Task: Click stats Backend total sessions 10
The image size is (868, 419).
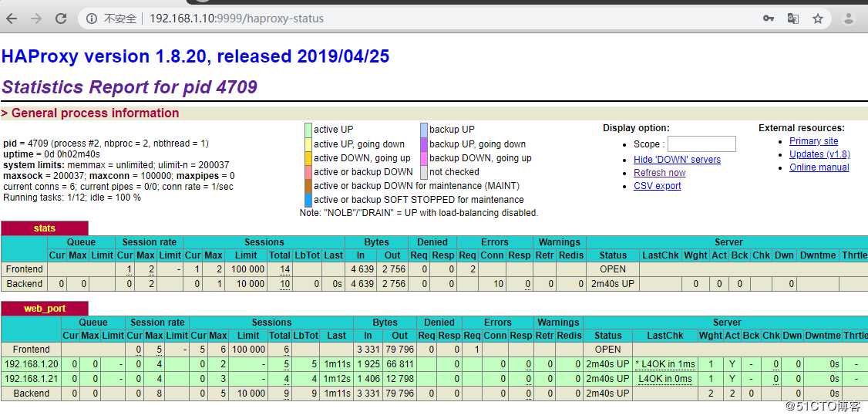Action: coord(285,284)
